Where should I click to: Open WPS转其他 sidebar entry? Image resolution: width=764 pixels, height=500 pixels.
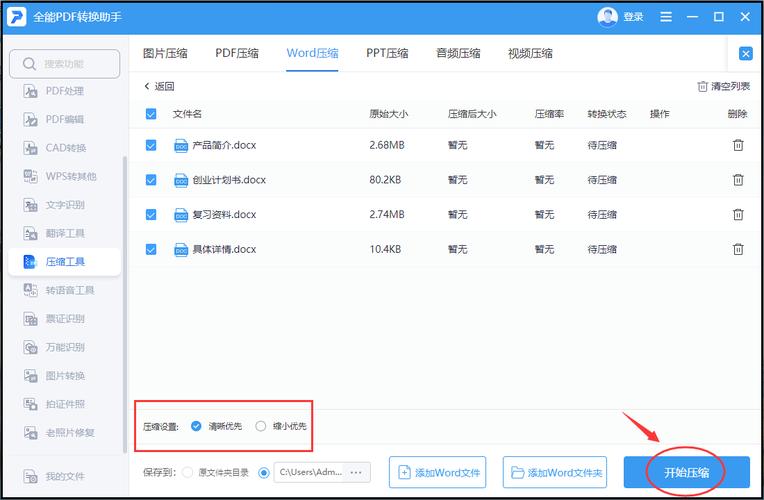(x=59, y=176)
